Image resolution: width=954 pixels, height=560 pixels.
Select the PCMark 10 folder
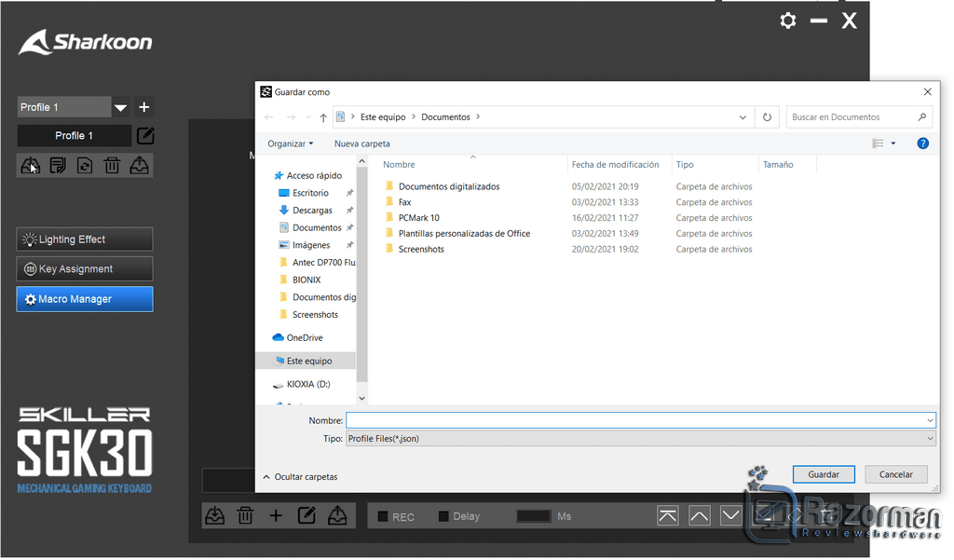(418, 218)
